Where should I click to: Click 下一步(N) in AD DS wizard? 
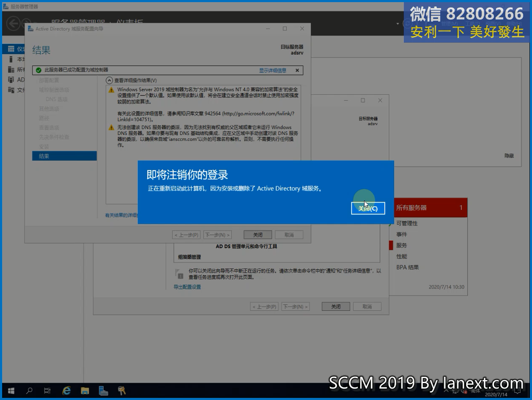pos(217,235)
